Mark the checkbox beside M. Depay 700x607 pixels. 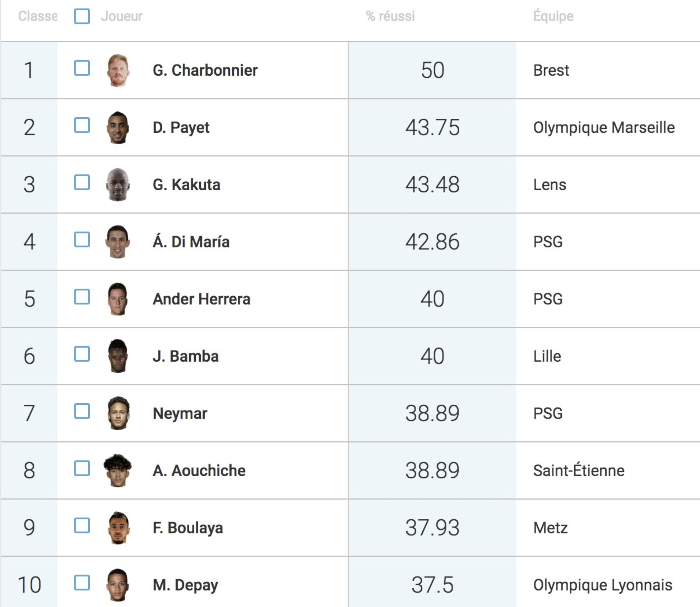pyautogui.click(x=82, y=583)
